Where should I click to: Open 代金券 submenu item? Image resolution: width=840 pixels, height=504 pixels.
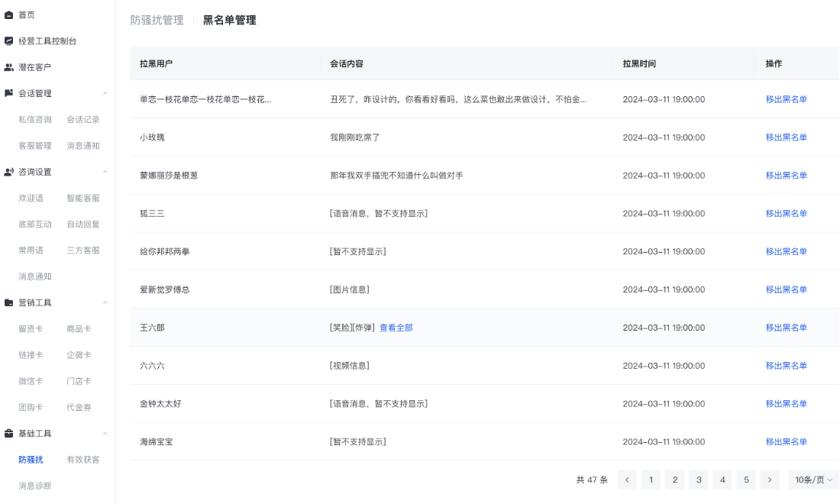79,408
